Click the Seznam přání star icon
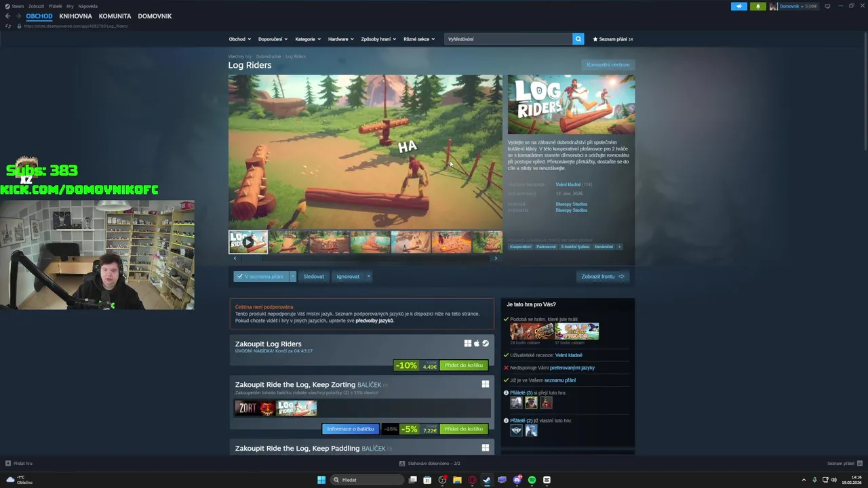 595,39
